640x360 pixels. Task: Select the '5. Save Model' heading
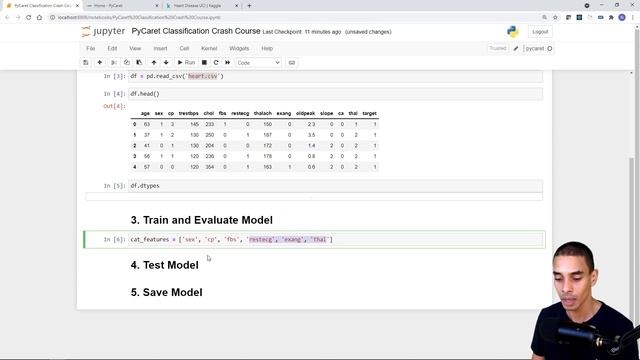click(167, 292)
